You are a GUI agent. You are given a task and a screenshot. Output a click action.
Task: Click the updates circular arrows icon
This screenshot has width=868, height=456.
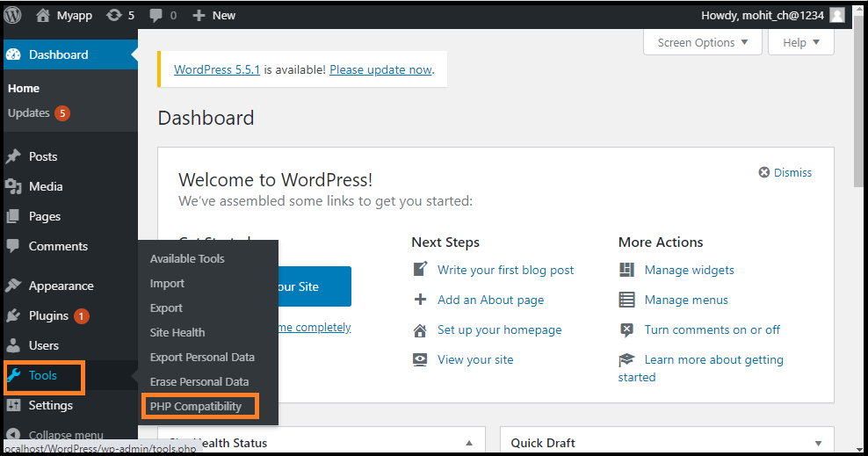(x=114, y=15)
